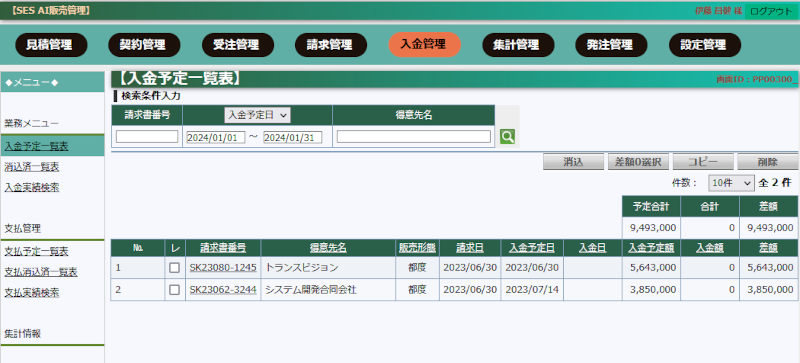Sort by 請求日 column header
Screen dimensions: 800x363
(x=470, y=248)
